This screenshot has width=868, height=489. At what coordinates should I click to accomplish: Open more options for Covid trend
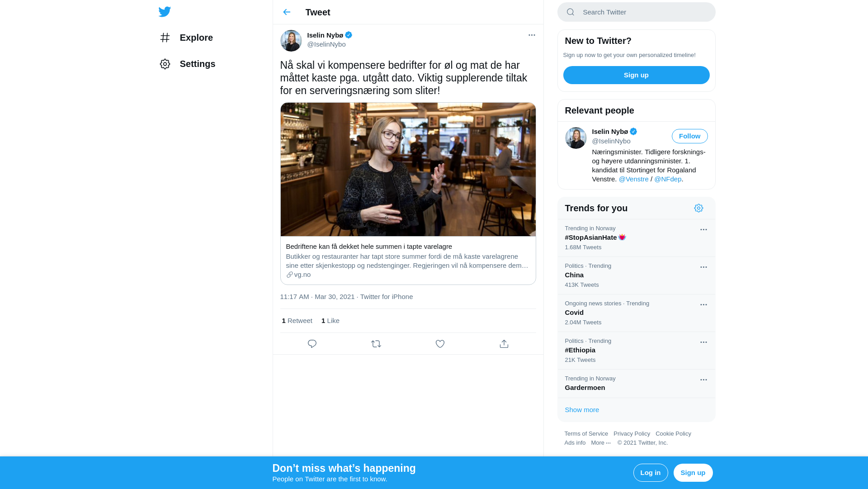(x=703, y=305)
